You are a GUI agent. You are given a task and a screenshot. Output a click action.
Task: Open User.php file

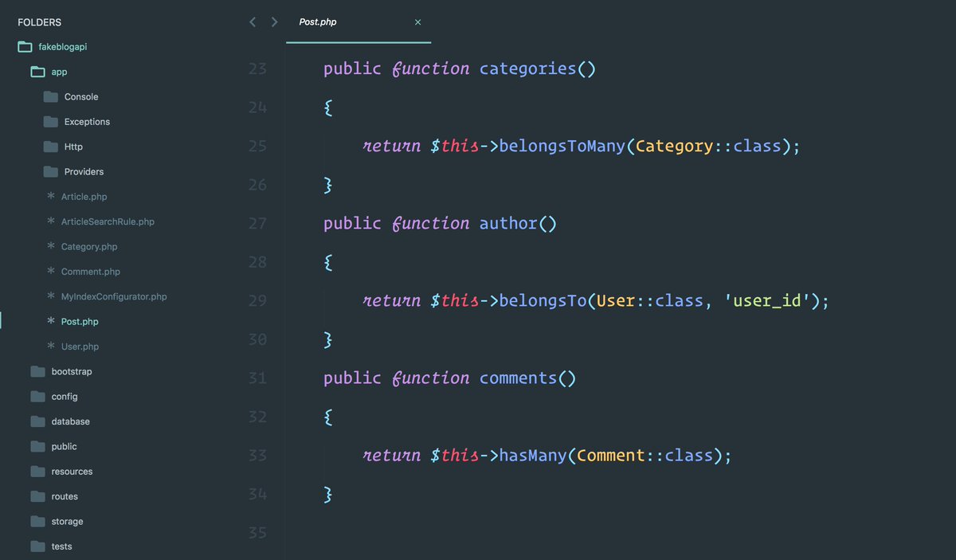pyautogui.click(x=80, y=347)
